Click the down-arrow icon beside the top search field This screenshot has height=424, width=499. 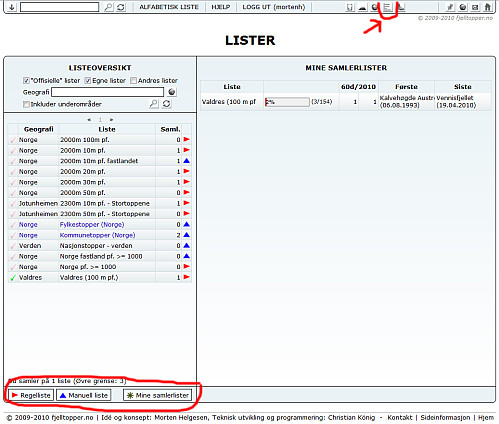coord(12,7)
